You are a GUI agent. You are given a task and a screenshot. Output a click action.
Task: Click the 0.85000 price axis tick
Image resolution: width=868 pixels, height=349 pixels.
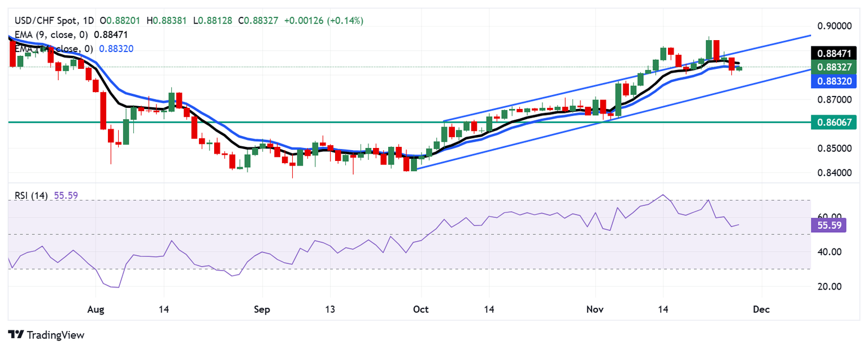[835, 148]
